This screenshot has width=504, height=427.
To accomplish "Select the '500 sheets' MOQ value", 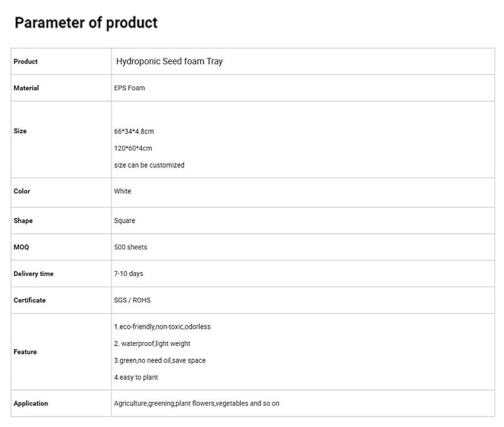I will coord(130,247).
